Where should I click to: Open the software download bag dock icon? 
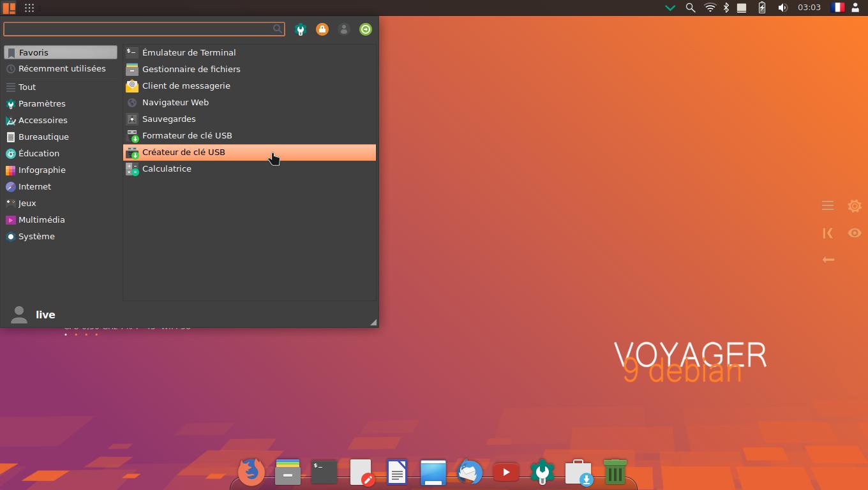pos(579,472)
